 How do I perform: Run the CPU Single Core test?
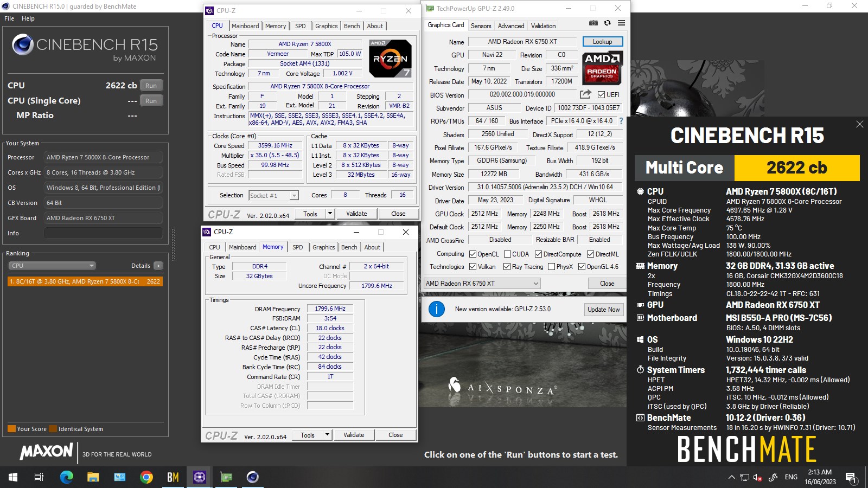click(x=151, y=101)
